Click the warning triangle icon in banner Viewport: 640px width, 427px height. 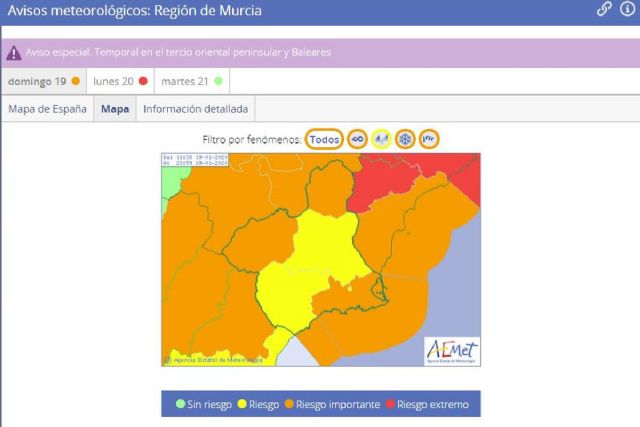click(x=14, y=53)
